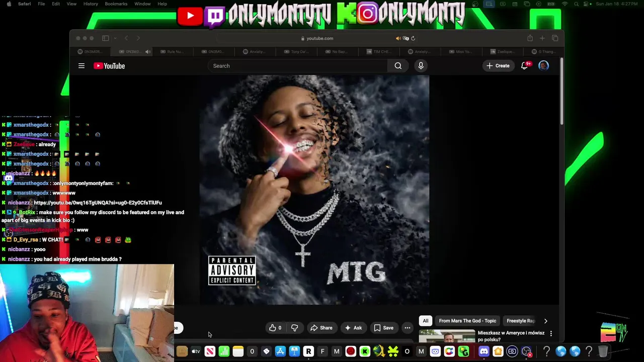Expand sidebar options dropdown arrow
The width and height of the screenshot is (644, 362).
(115, 38)
